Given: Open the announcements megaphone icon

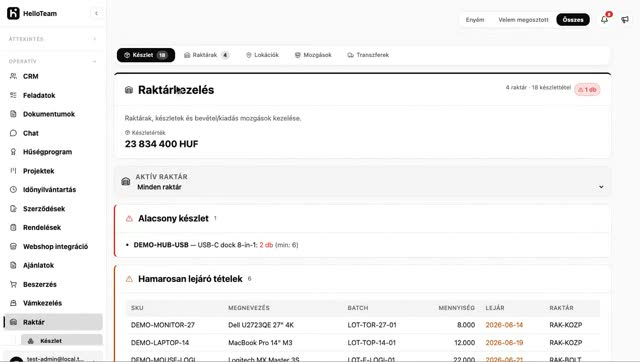Looking at the screenshot, I should click(625, 19).
